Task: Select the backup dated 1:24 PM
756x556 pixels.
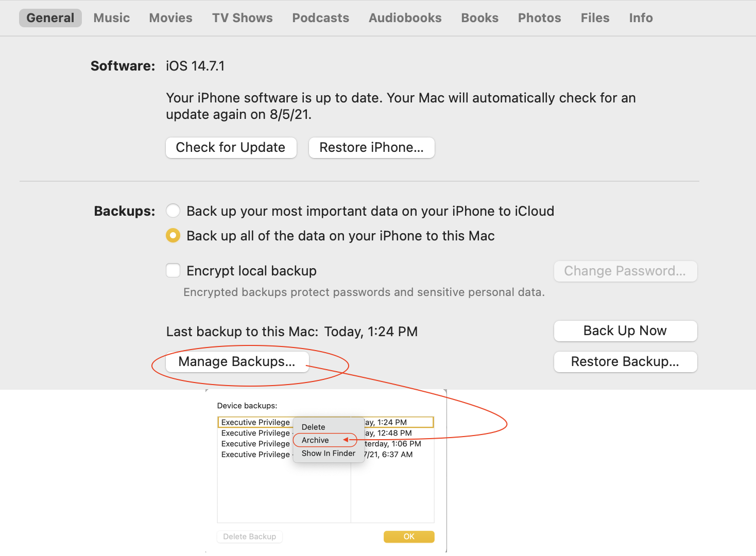Action: (x=325, y=422)
